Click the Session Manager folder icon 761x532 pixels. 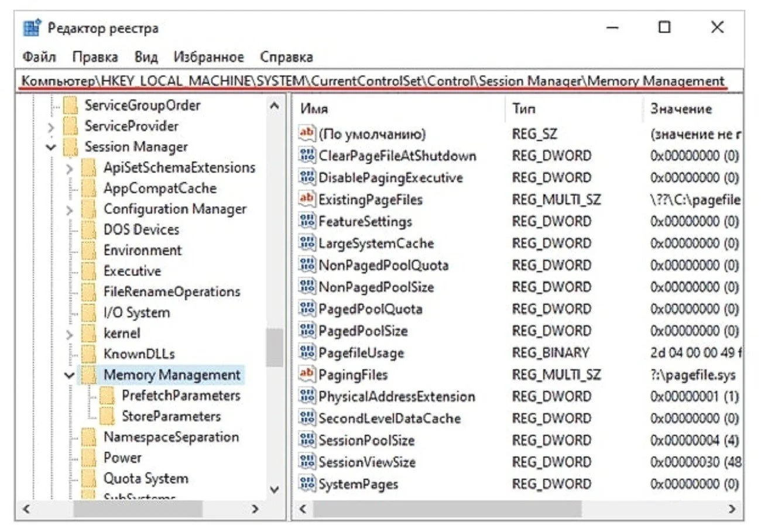(70, 146)
